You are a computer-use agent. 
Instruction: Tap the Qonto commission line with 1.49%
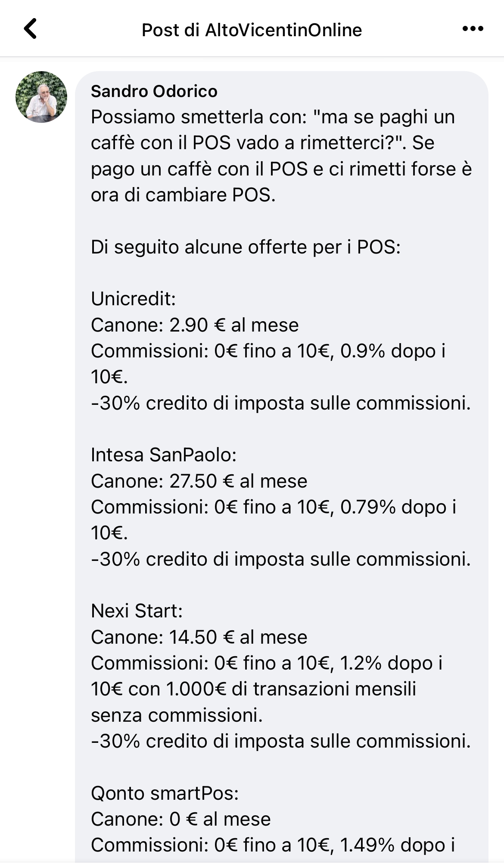273,845
